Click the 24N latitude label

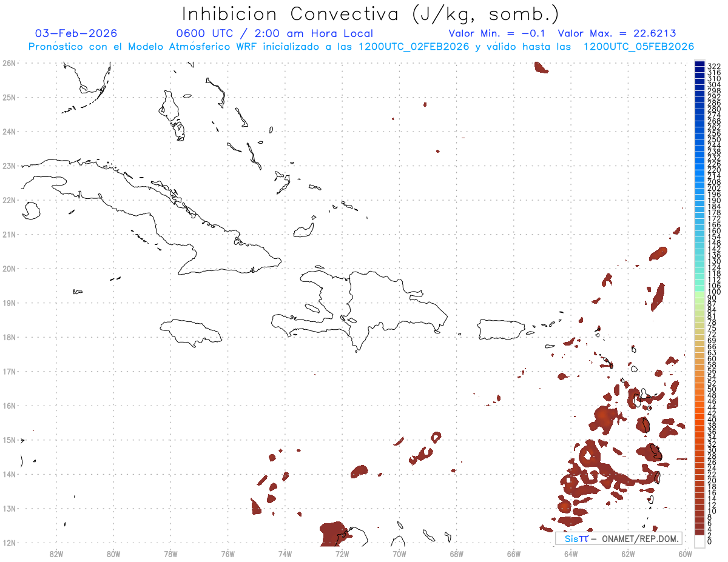tap(9, 132)
